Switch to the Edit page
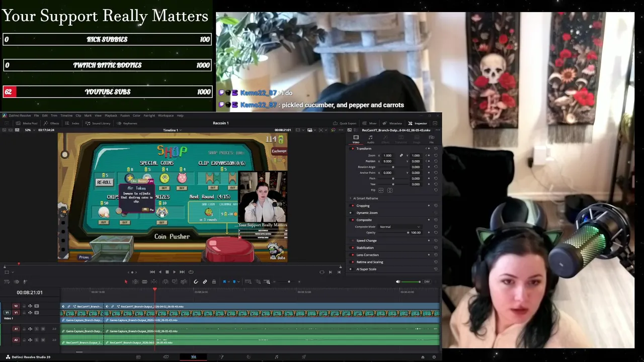This screenshot has width=644, height=362. click(194, 357)
